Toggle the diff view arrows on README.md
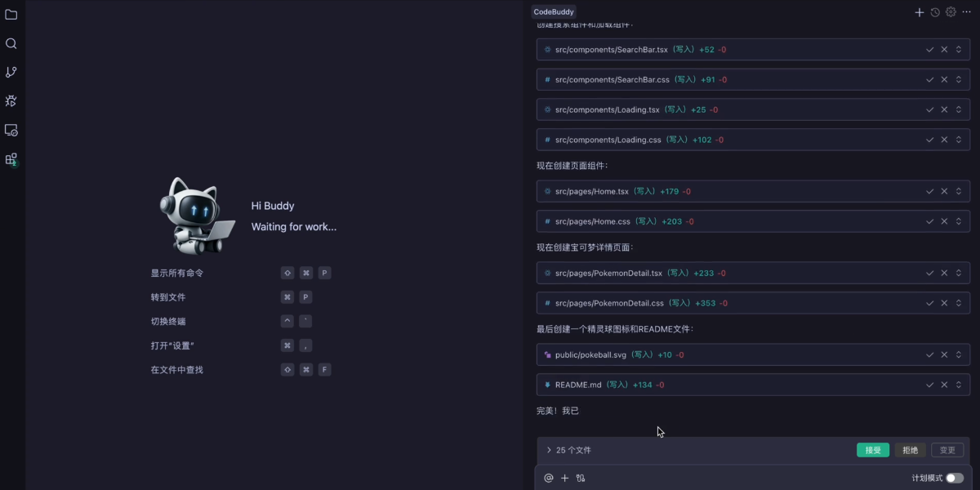This screenshot has width=980, height=490. pyautogui.click(x=957, y=384)
